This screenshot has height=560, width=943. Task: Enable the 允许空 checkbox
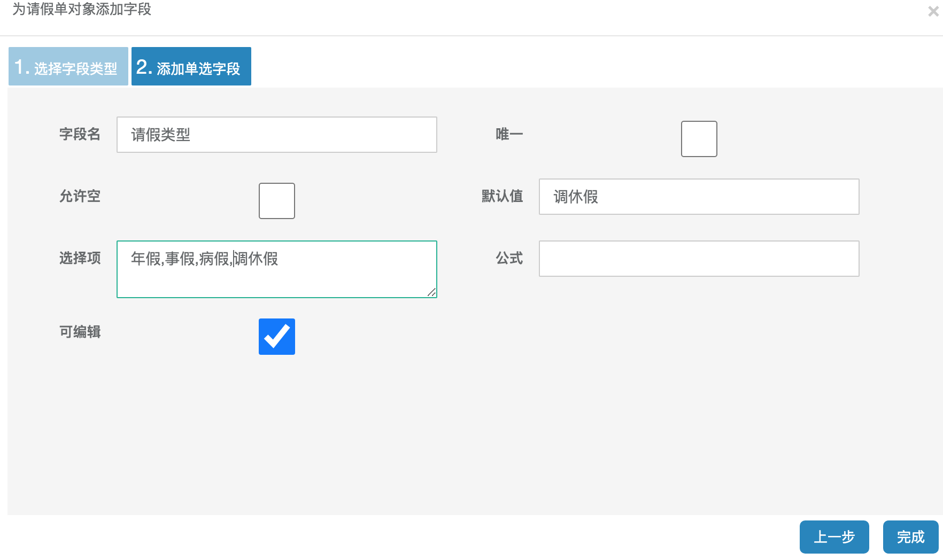click(x=276, y=200)
